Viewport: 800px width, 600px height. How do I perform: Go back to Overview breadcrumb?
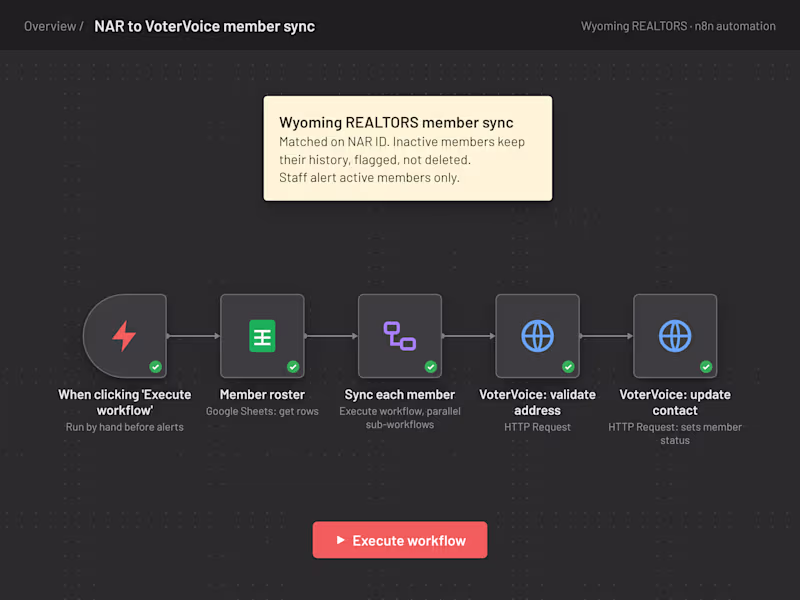pos(50,26)
